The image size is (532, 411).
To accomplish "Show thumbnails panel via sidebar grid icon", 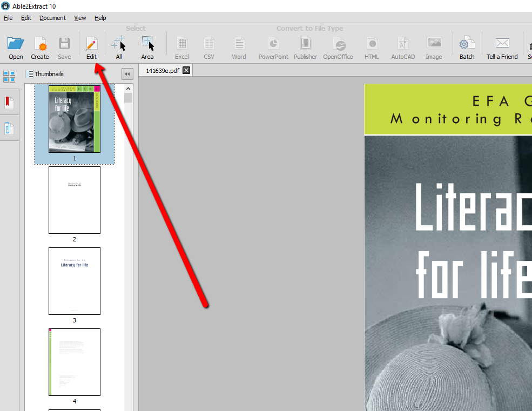I will click(9, 76).
